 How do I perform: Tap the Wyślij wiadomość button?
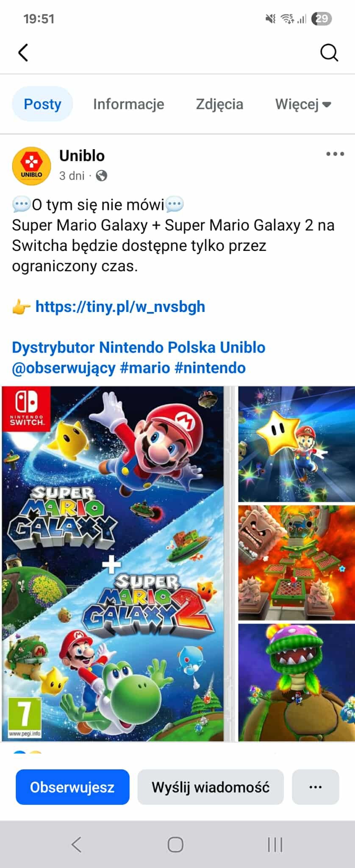click(x=211, y=787)
